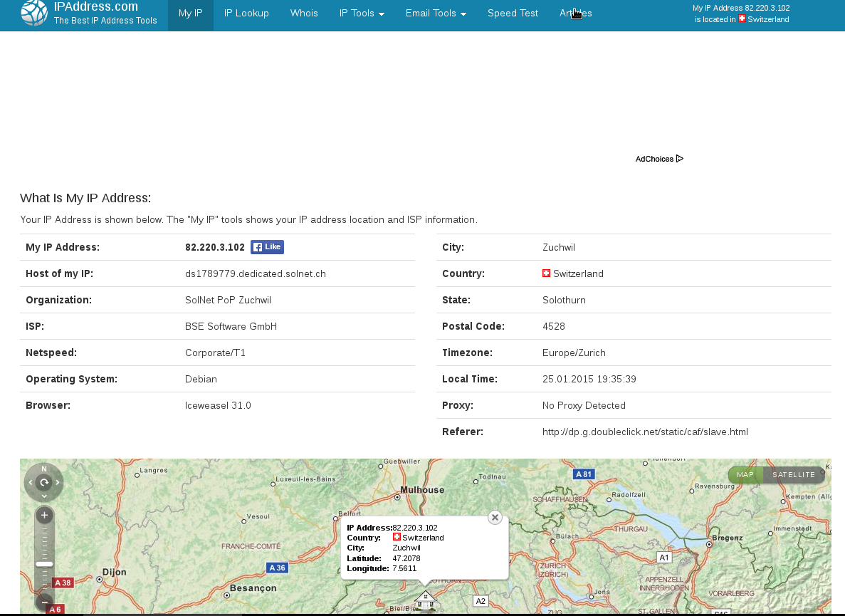This screenshot has width=845, height=616.
Task: Click host name ds1789779.dedicated.solnet.ch
Action: [256, 273]
